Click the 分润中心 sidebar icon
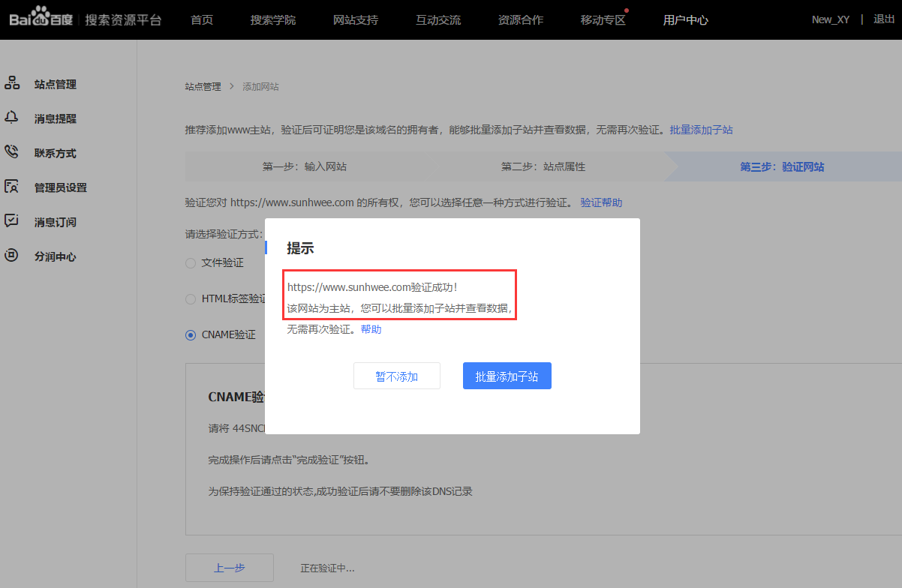 pos(12,256)
